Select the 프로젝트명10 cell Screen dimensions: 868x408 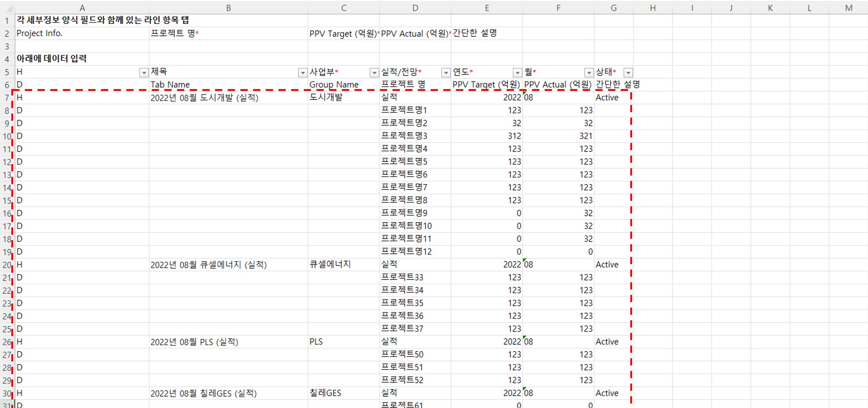point(406,226)
